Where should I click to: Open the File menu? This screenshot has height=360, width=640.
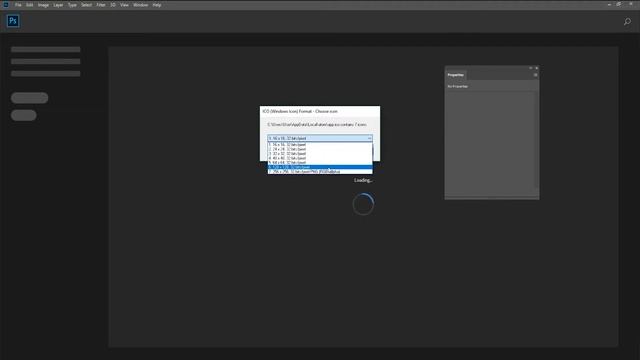tap(18, 5)
